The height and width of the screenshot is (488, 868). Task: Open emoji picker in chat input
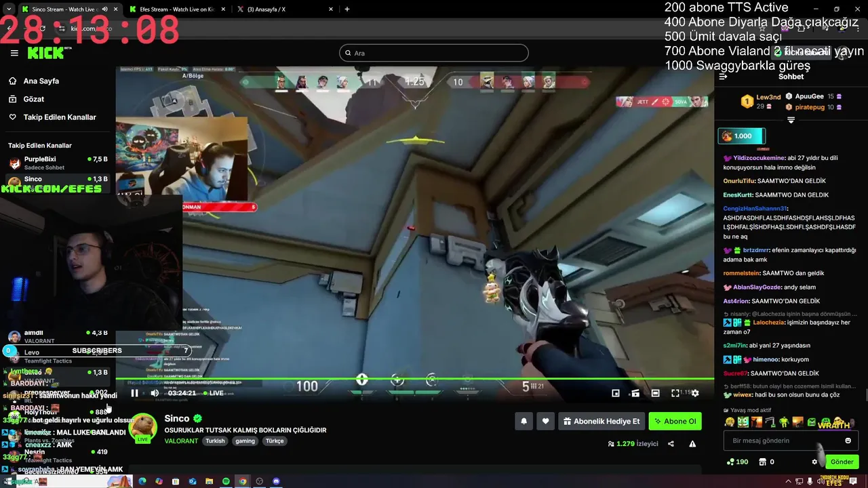click(x=848, y=441)
